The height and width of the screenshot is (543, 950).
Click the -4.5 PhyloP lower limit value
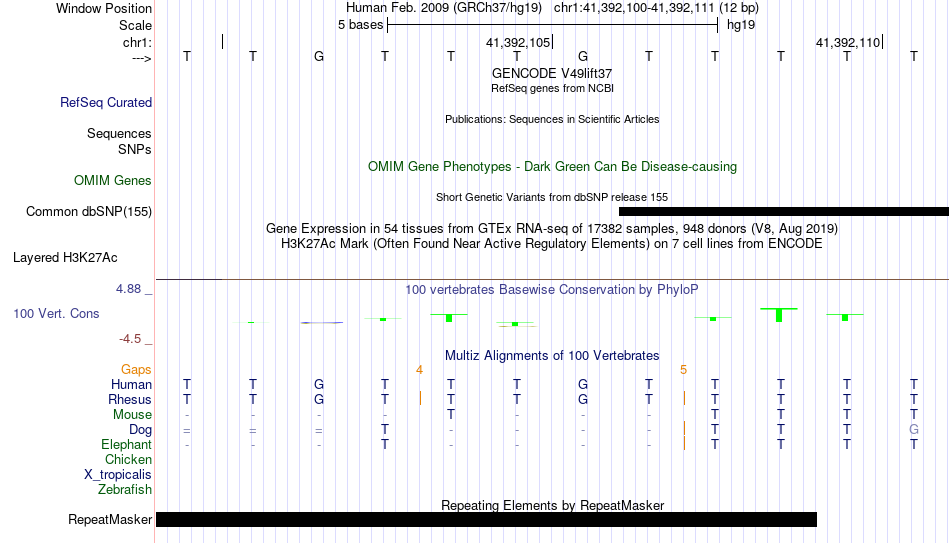pos(130,339)
